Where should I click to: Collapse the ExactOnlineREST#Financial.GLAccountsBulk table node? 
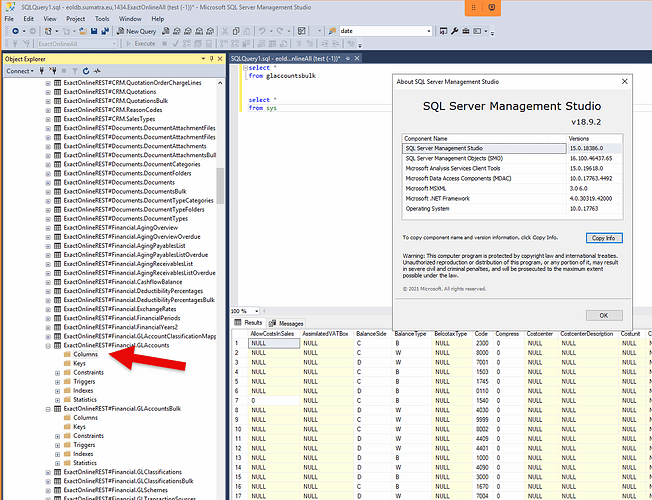click(x=48, y=409)
